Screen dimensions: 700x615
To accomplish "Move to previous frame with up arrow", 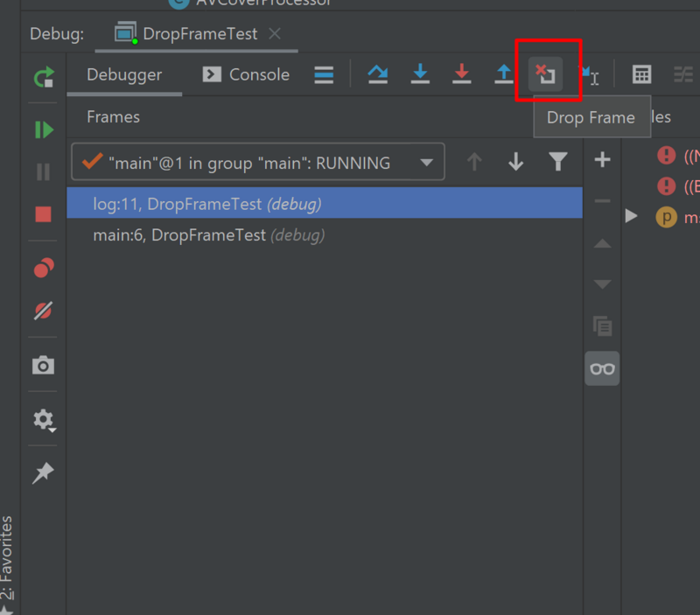I will (474, 162).
